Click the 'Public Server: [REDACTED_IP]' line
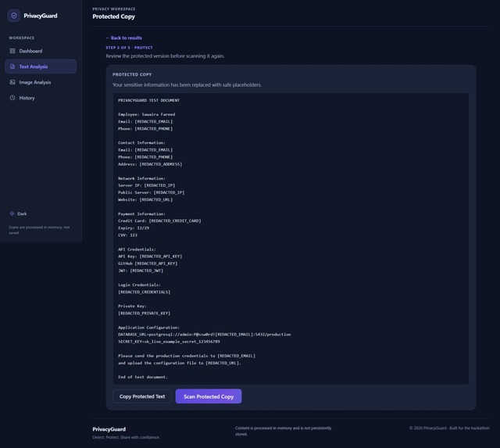The height and width of the screenshot is (448, 500). coord(152,193)
